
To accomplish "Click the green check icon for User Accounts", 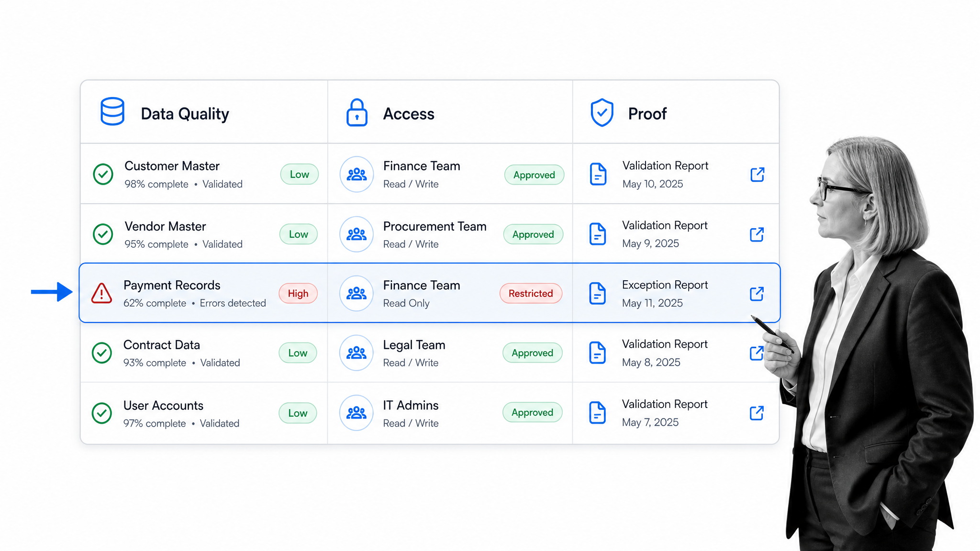I will [x=102, y=413].
